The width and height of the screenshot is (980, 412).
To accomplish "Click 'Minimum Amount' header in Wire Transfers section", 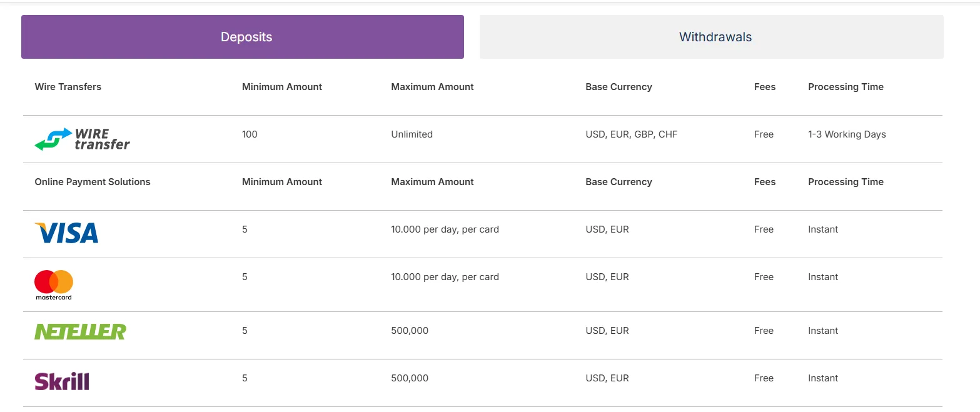I will coord(282,87).
